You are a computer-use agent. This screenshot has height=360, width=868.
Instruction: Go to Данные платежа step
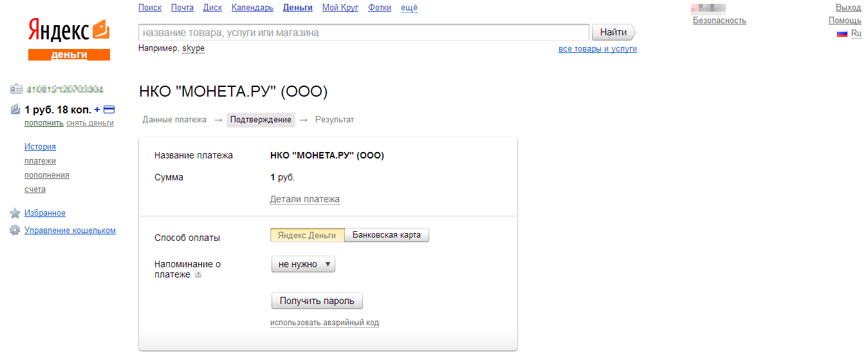pos(175,120)
